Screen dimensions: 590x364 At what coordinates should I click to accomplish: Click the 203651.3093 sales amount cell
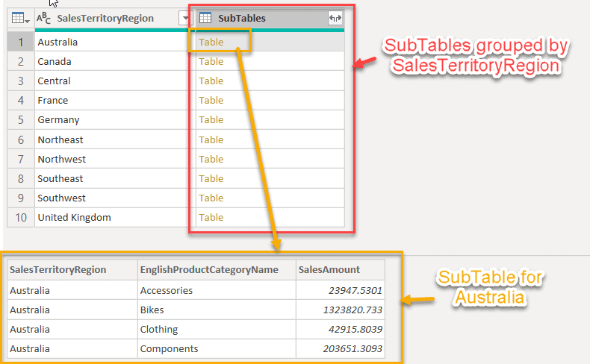click(x=350, y=348)
